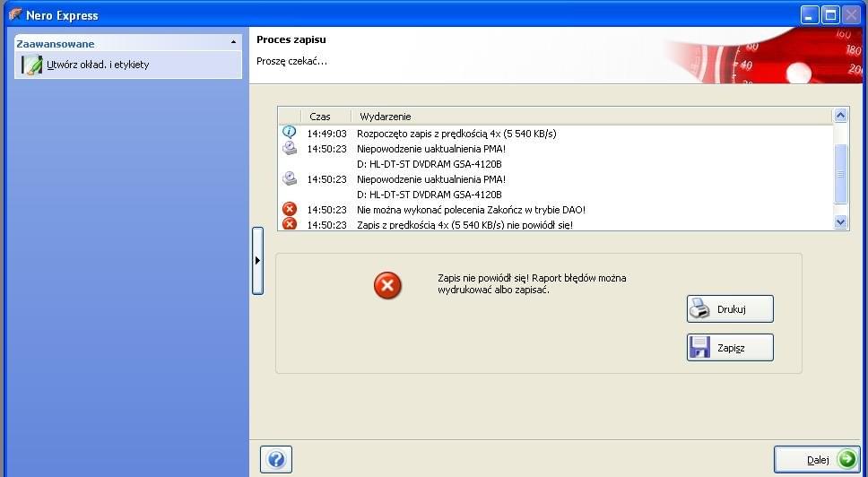Click the event log scrollbar thumb

coord(840,173)
